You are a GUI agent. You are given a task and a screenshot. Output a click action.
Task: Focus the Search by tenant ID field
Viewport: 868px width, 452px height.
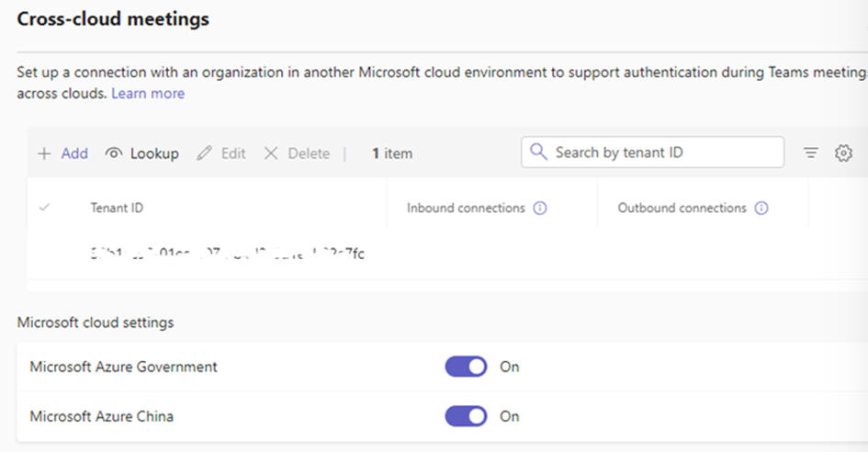652,153
